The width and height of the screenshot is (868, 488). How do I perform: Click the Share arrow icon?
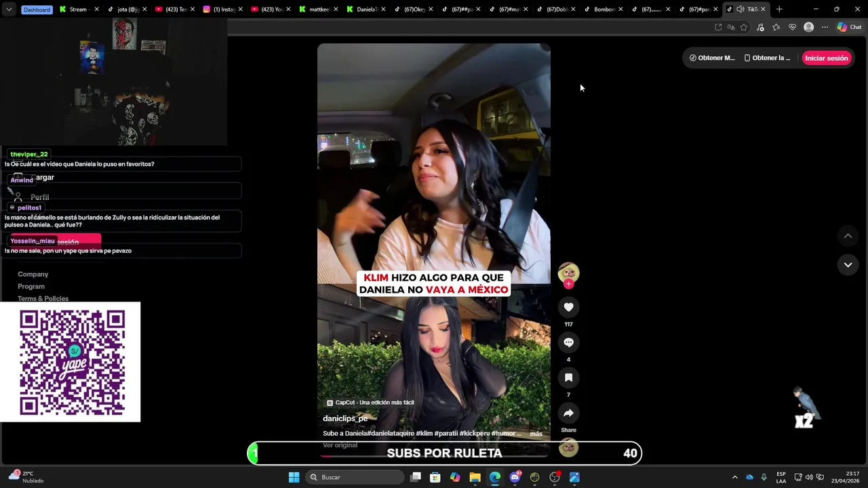click(x=568, y=413)
